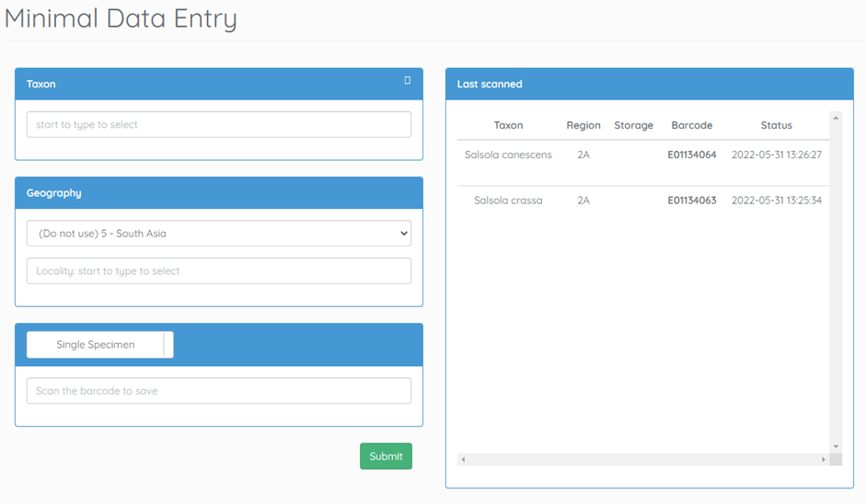Image resolution: width=865 pixels, height=504 pixels.
Task: Click the scroll down arrow in Last scanned
Action: (x=836, y=447)
